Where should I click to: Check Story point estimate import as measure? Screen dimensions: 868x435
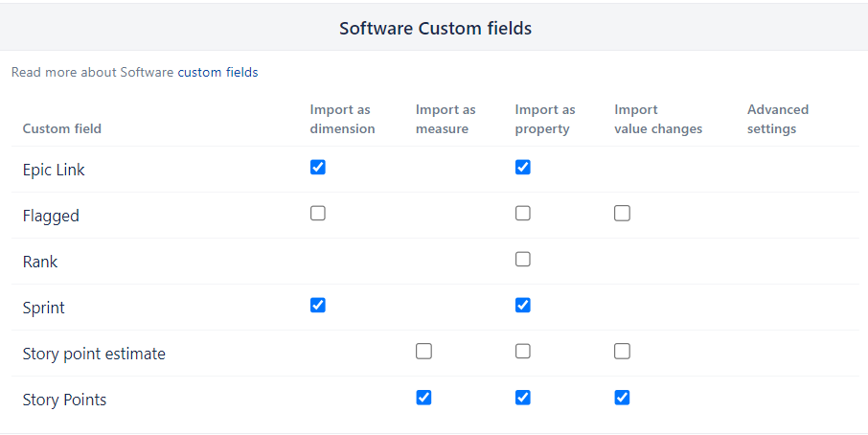(x=424, y=352)
